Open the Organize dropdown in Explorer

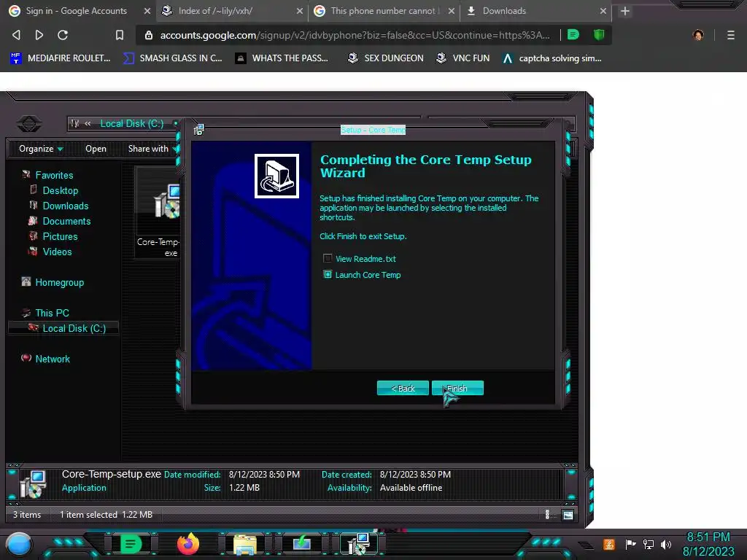pos(41,149)
